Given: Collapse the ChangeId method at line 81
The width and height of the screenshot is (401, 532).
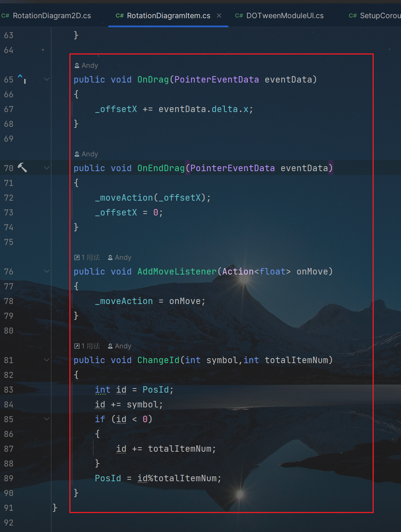Looking at the screenshot, I should [x=47, y=360].
